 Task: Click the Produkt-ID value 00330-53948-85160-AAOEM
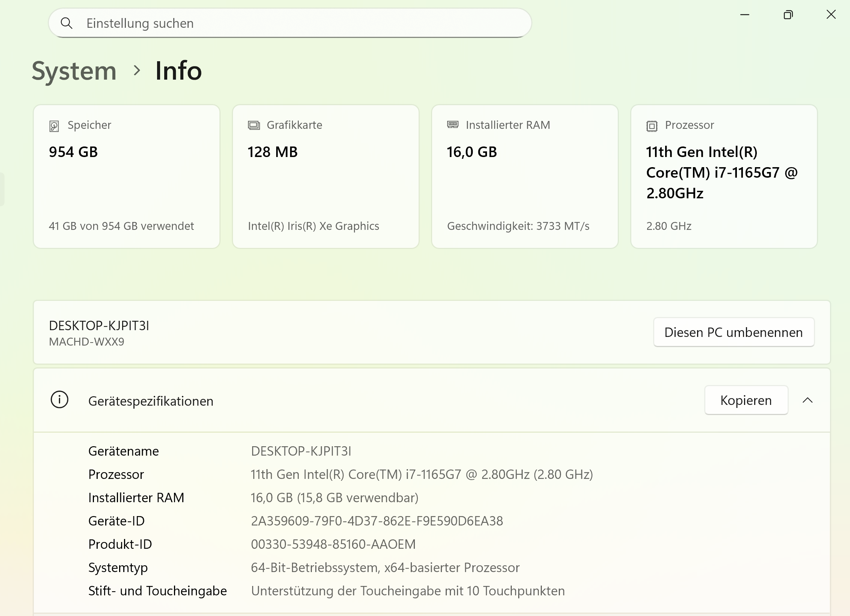pos(333,544)
